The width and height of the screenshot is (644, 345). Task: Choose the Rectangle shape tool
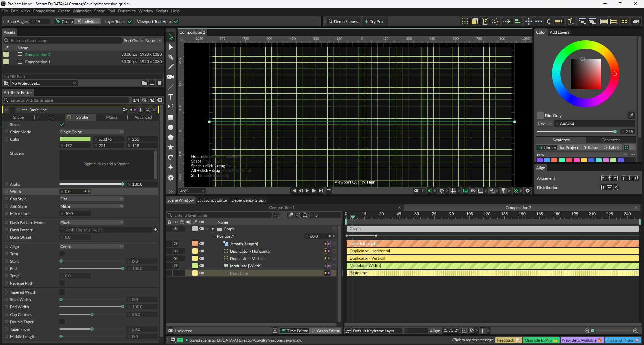click(171, 117)
